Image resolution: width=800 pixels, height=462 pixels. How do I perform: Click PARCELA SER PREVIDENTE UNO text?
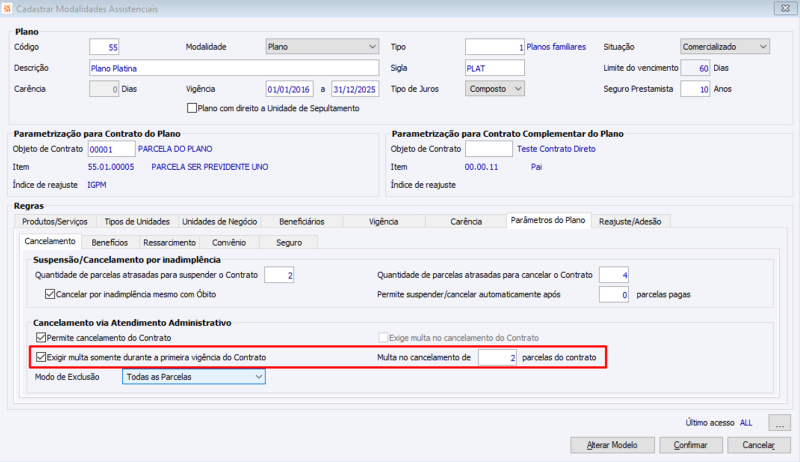(x=210, y=167)
